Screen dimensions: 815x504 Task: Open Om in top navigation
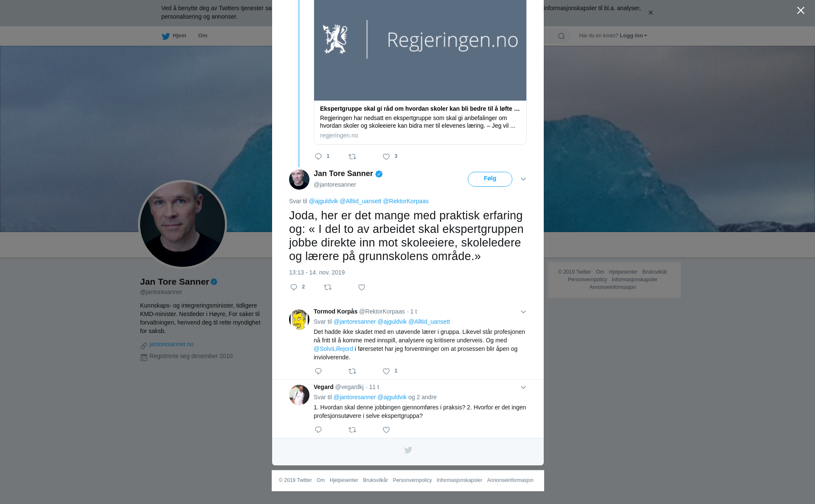pos(202,36)
